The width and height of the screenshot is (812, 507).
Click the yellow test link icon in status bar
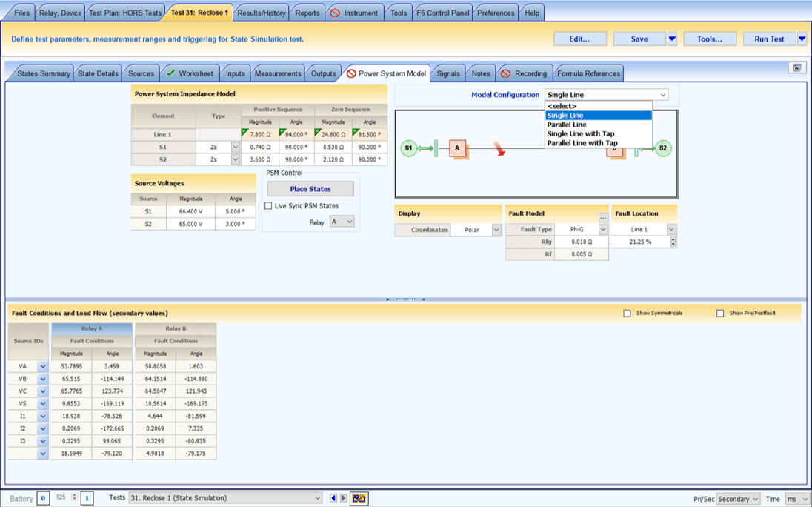tap(359, 498)
